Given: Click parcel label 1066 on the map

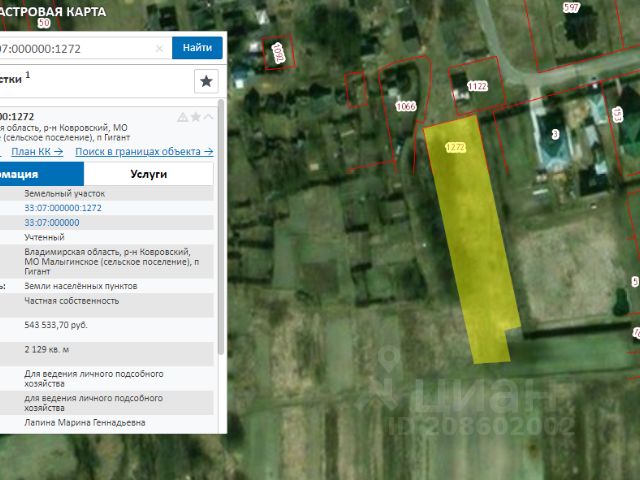Looking at the screenshot, I should (405, 105).
